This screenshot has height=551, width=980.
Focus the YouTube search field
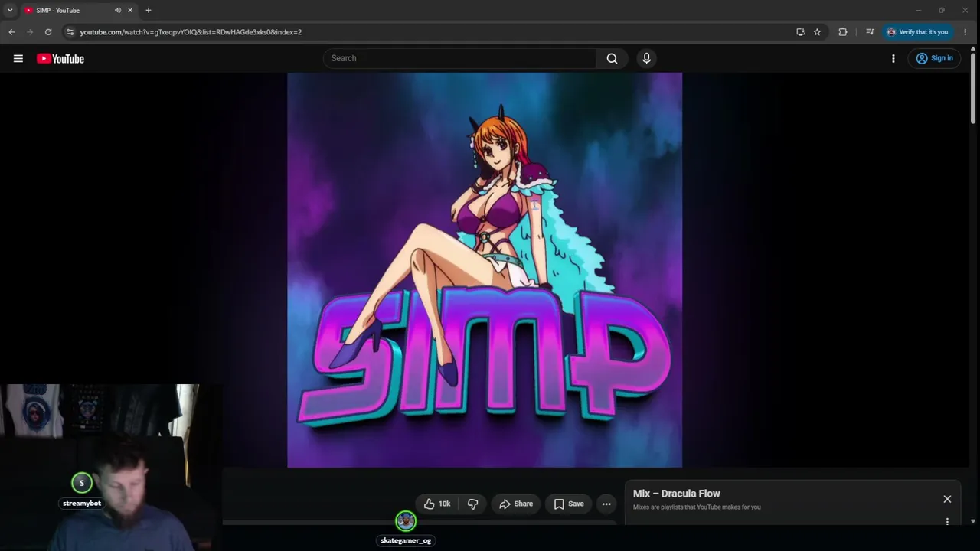pyautogui.click(x=459, y=58)
